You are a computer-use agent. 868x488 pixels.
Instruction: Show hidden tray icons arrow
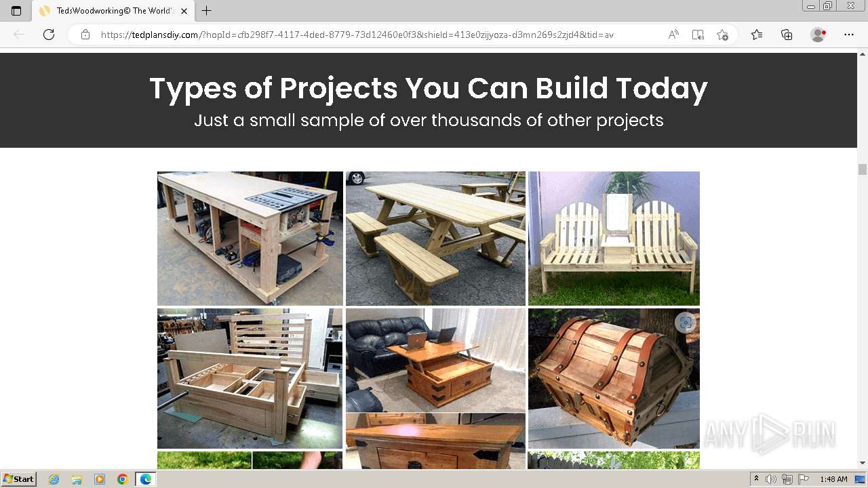757,479
